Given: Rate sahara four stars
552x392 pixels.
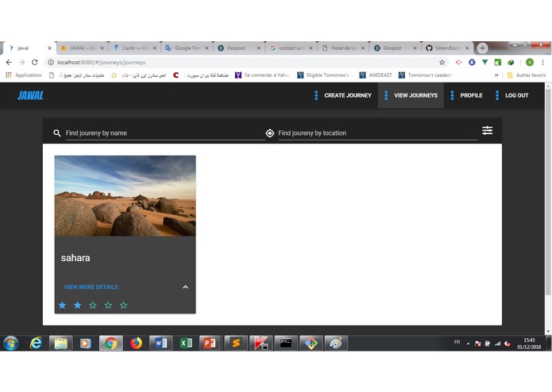Looking at the screenshot, I should pos(108,306).
